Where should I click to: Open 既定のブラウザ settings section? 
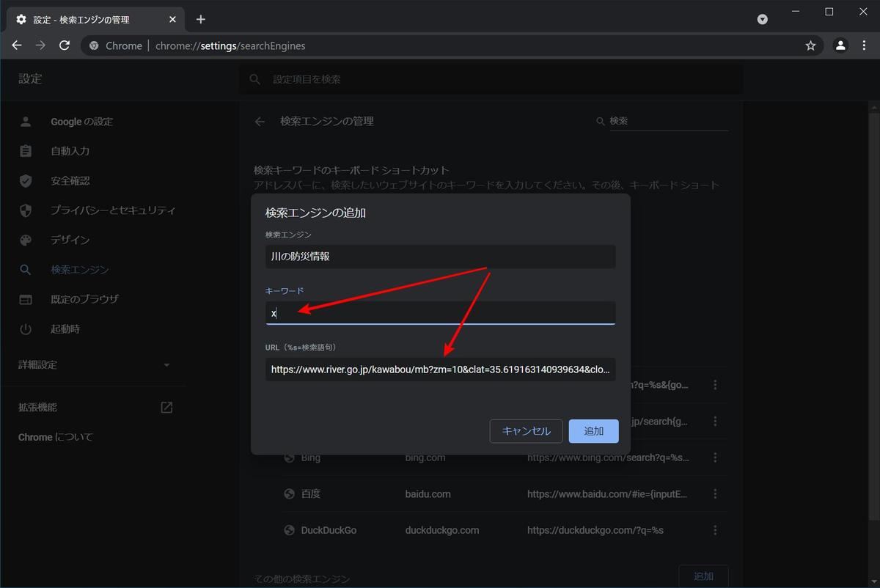[x=84, y=299]
